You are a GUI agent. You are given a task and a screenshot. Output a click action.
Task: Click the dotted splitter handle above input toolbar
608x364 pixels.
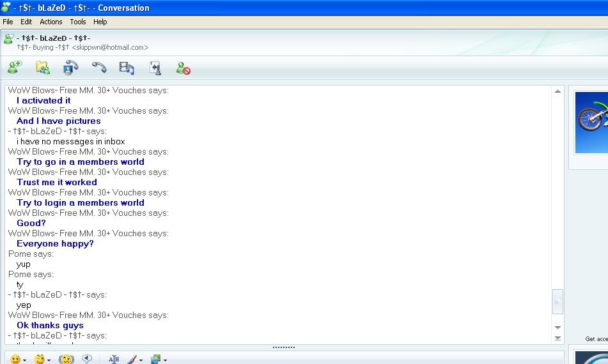[283, 347]
